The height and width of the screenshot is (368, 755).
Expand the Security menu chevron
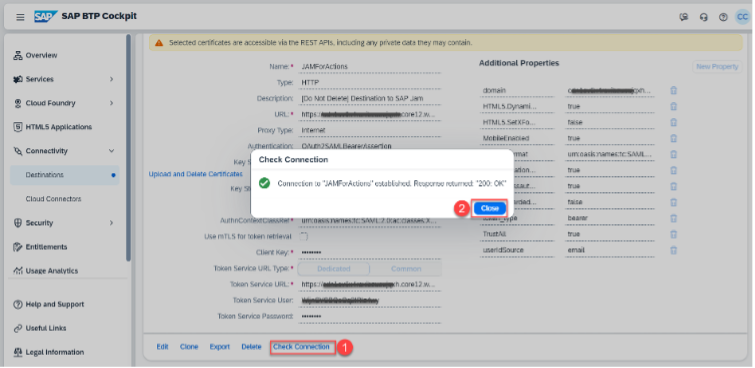[x=111, y=223]
